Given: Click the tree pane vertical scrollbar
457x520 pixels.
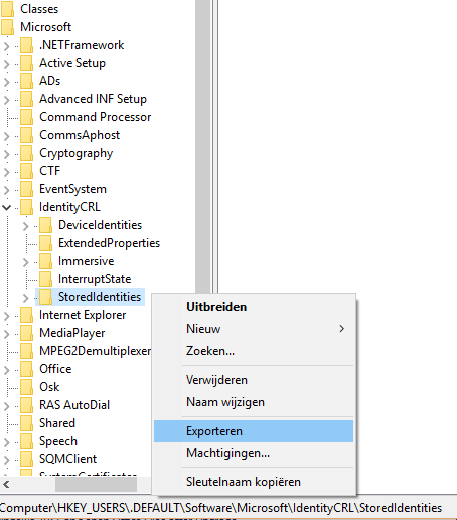Looking at the screenshot, I should click(x=203, y=147).
